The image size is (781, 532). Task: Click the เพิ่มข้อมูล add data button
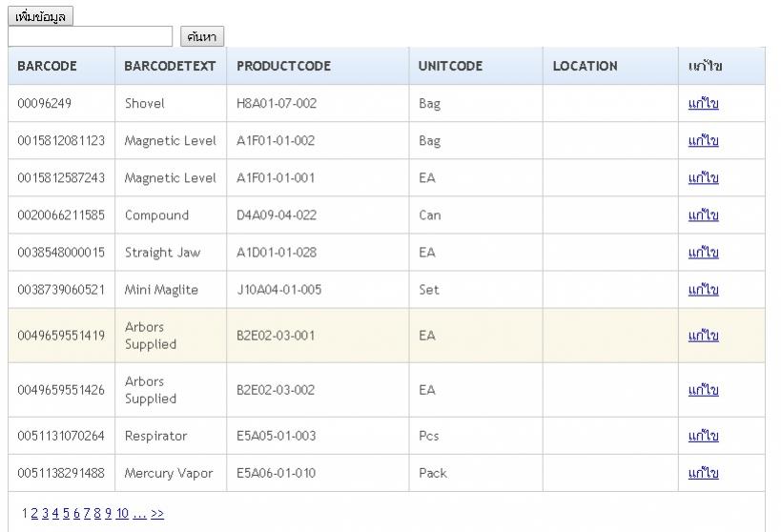click(40, 16)
